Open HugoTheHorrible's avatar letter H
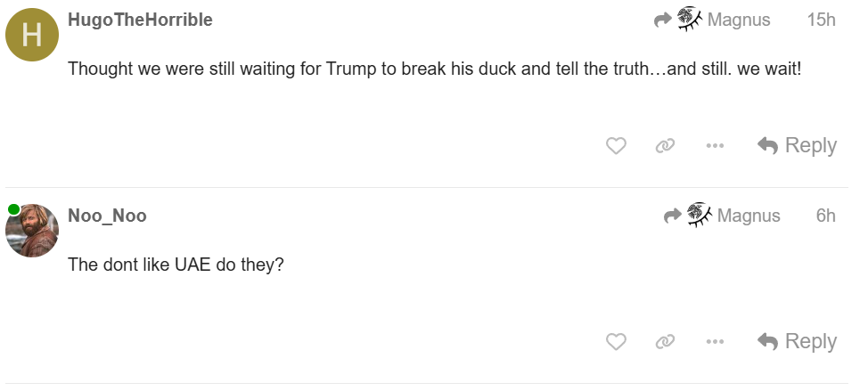 (x=32, y=35)
